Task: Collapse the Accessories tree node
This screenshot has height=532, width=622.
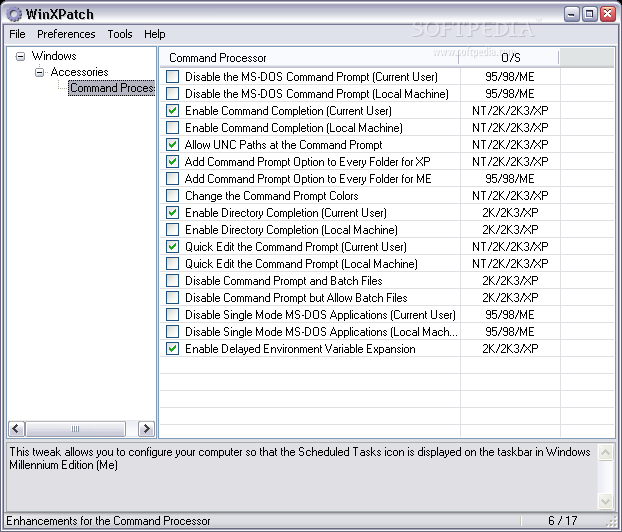Action: [39, 72]
